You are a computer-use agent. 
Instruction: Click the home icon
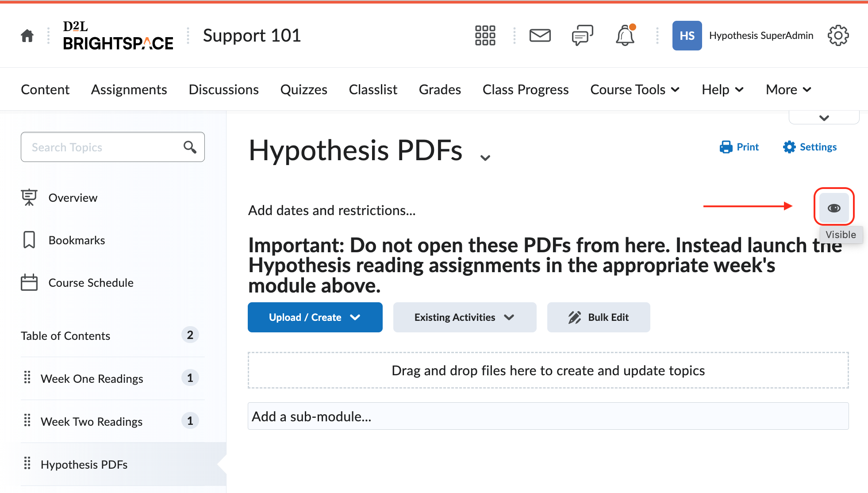pos(26,35)
